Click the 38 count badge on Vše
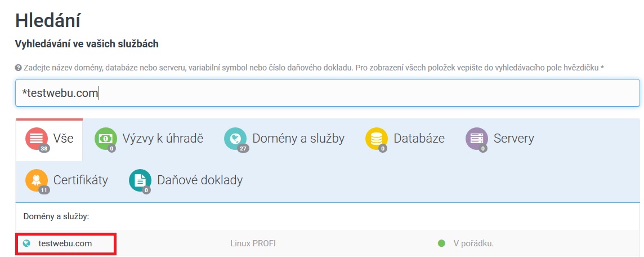644x257 pixels. click(x=44, y=149)
